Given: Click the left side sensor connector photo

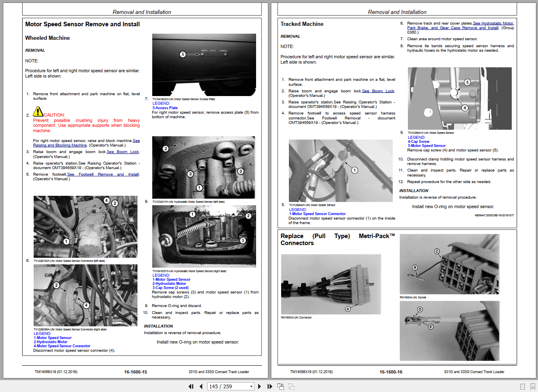Looking at the screenshot, I should (x=85, y=227).
